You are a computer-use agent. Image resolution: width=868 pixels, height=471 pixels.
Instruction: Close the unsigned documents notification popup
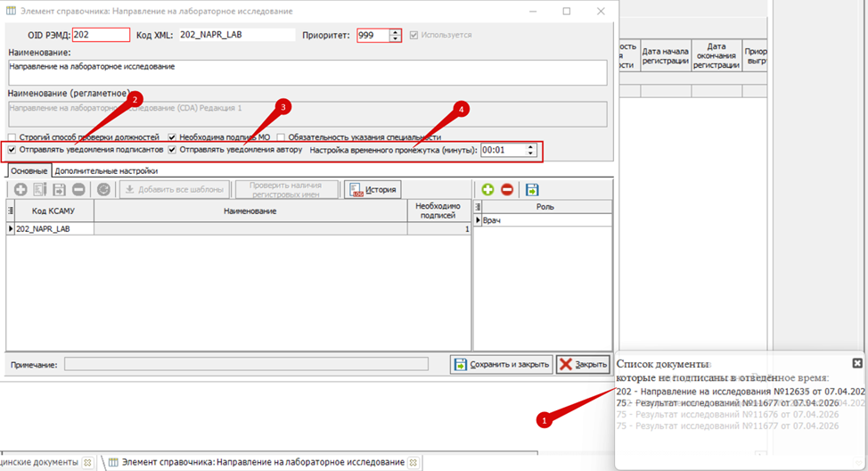pyautogui.click(x=857, y=363)
